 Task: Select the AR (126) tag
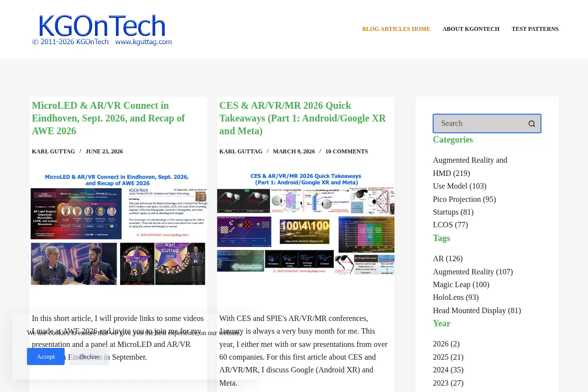pos(448,259)
